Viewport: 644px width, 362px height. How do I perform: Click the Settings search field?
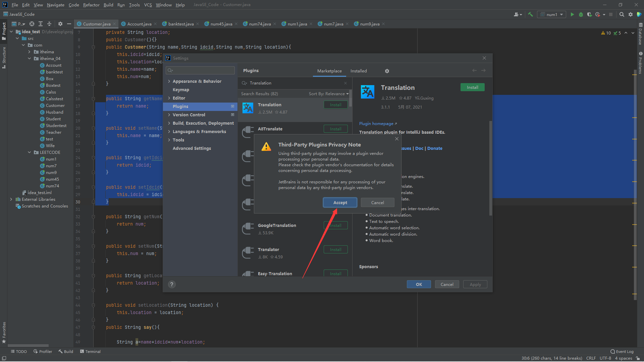click(200, 70)
